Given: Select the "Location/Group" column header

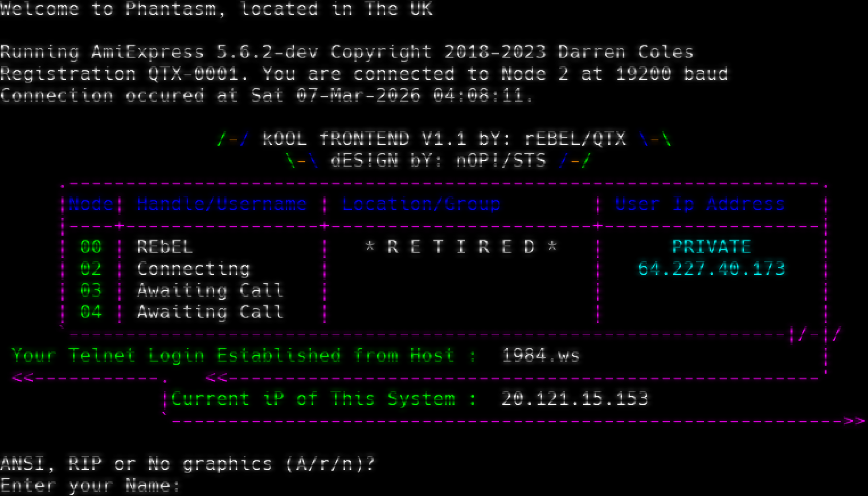Looking at the screenshot, I should [420, 204].
